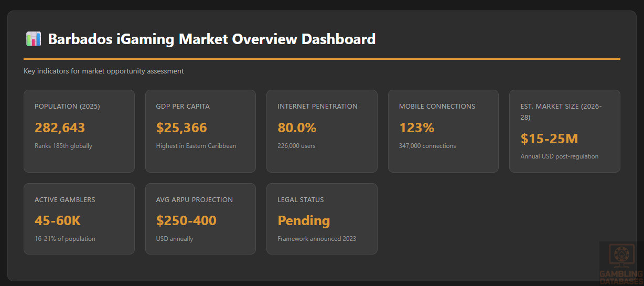Image resolution: width=644 pixels, height=286 pixels.
Task: Click the GDP Per Capita card
Action: [200, 131]
